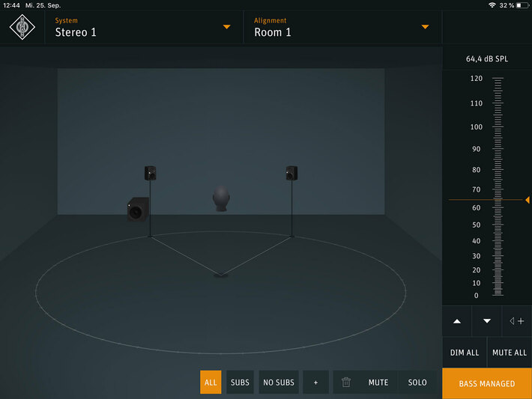532x399 pixels.
Task: Add a new group with plus button
Action: click(315, 383)
